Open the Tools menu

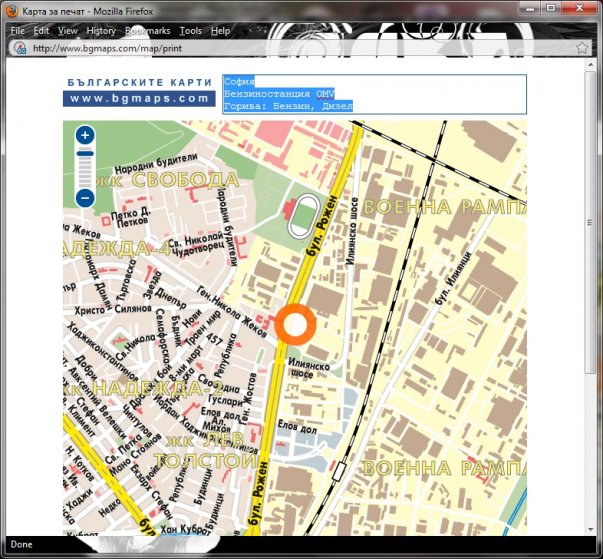(190, 31)
